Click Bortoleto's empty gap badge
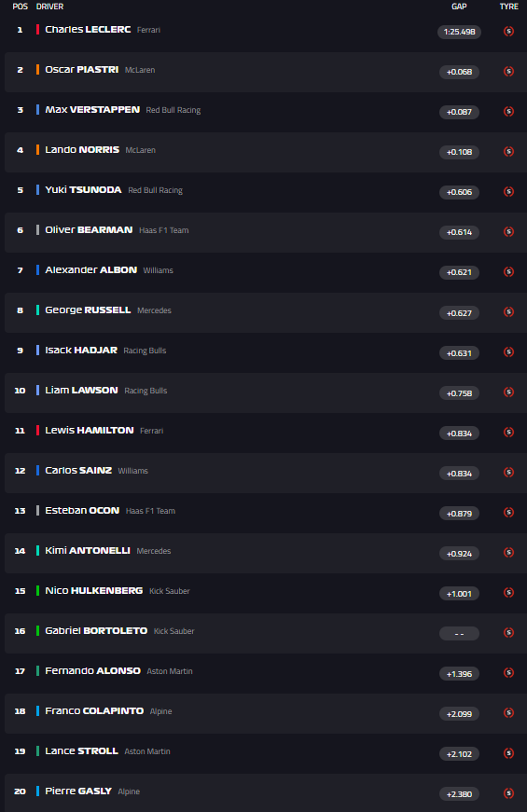Image resolution: width=527 pixels, height=812 pixels. point(459,634)
